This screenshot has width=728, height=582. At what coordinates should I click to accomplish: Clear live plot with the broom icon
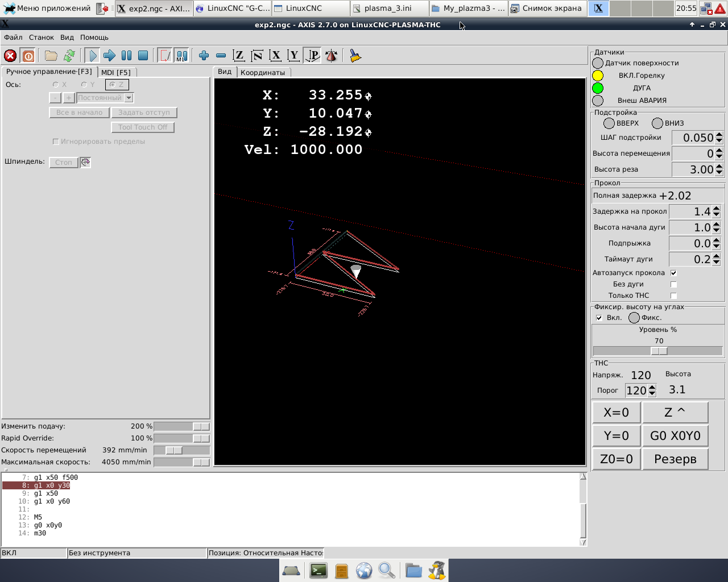[x=355, y=56]
